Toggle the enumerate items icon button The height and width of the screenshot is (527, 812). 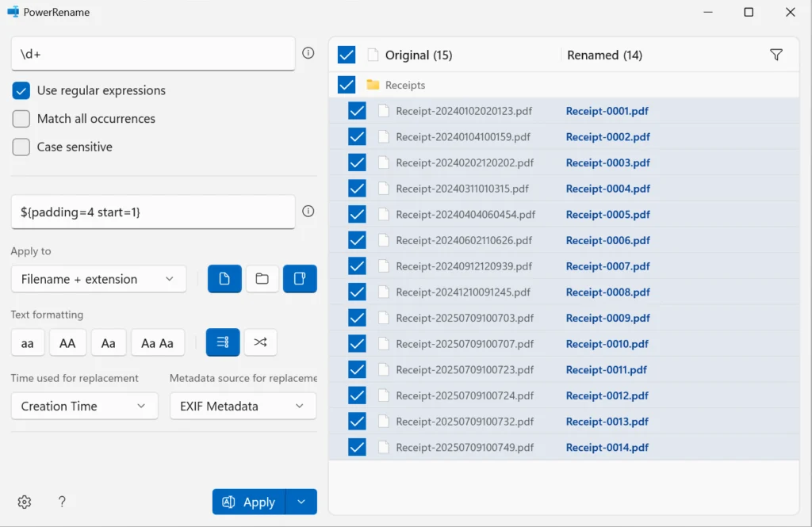[223, 342]
